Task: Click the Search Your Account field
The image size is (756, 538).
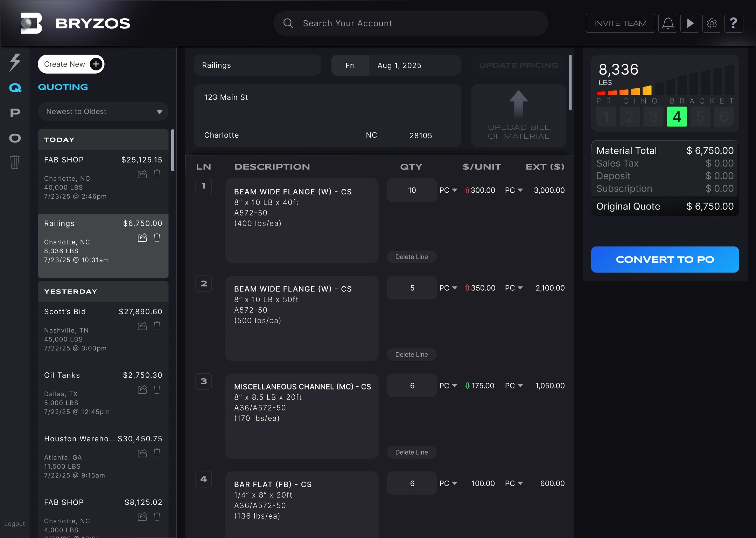Action: click(x=410, y=23)
